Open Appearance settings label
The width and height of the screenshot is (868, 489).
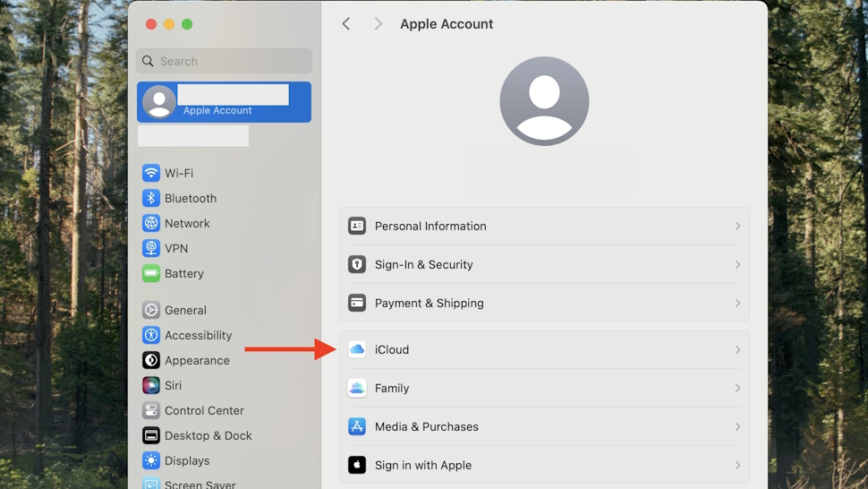click(x=197, y=360)
